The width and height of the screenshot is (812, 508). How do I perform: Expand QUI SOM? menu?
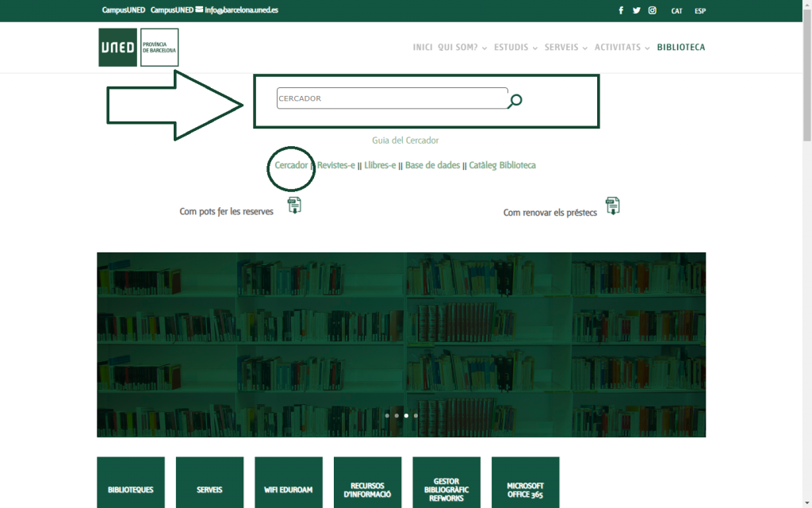click(462, 47)
